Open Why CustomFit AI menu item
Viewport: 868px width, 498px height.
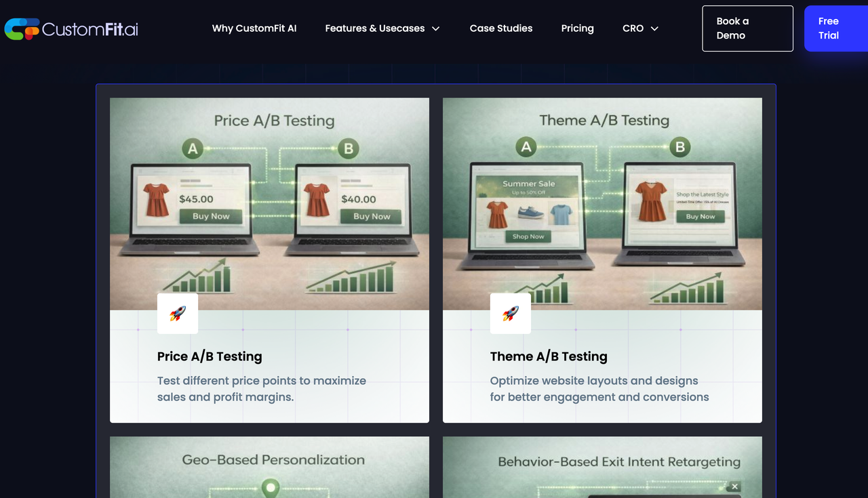pyautogui.click(x=254, y=28)
